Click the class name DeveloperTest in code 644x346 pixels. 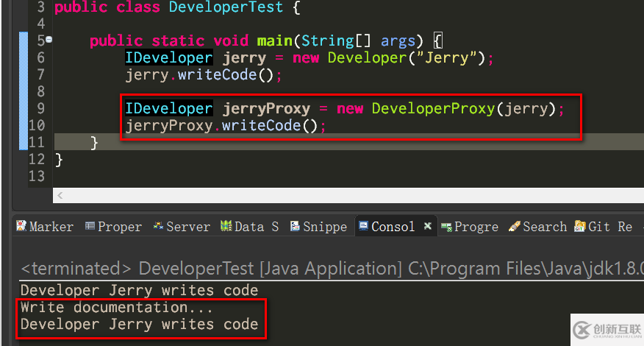pyautogui.click(x=226, y=7)
